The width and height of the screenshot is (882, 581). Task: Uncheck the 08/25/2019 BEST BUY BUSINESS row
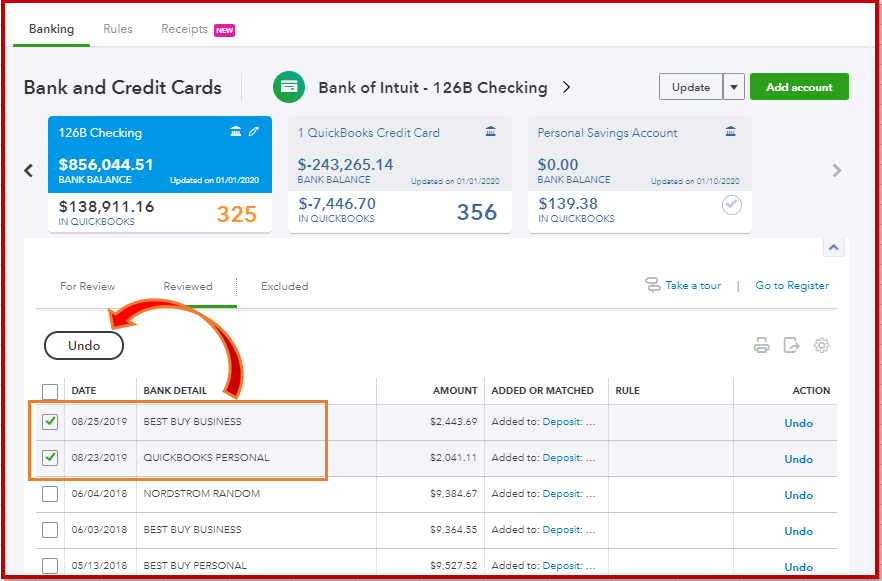click(x=50, y=421)
